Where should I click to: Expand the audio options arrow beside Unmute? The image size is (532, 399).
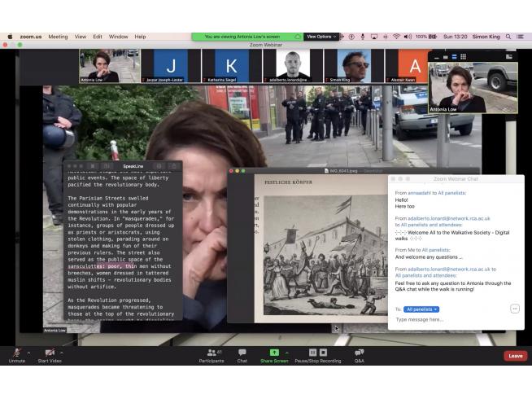(28, 353)
